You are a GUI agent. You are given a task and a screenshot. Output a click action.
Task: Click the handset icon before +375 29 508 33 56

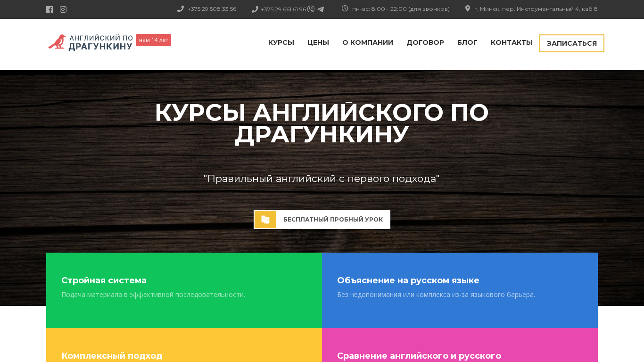[x=180, y=9]
